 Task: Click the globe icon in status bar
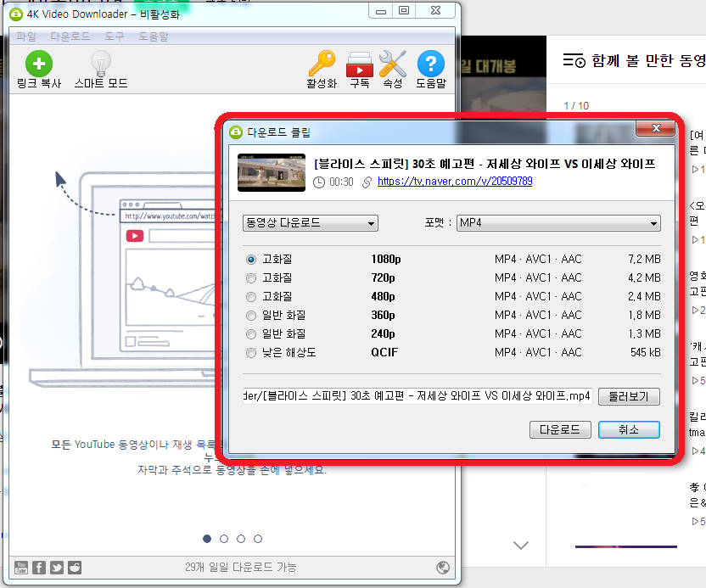(x=443, y=568)
